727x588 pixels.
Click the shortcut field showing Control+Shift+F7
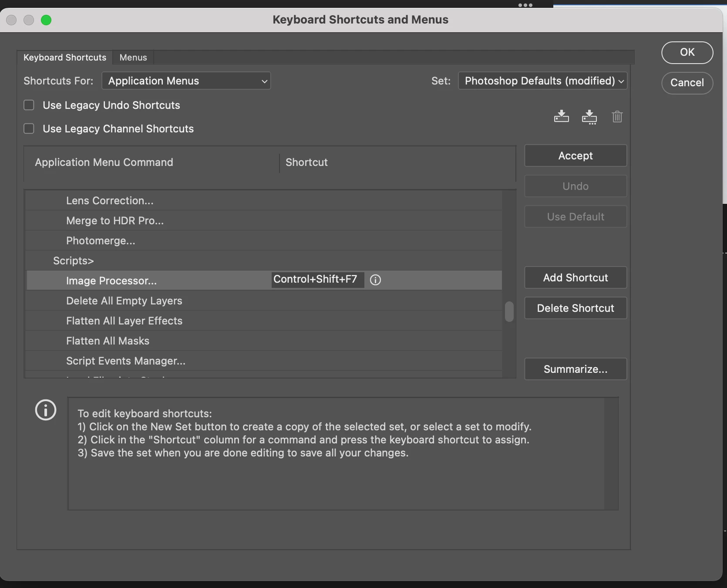coord(318,280)
